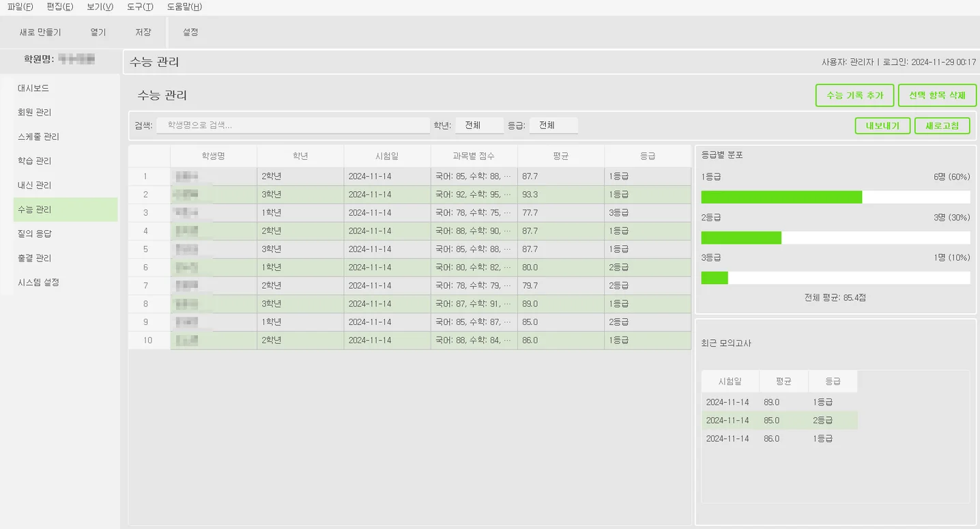Click the 선택 항목 삭제 button

click(937, 96)
